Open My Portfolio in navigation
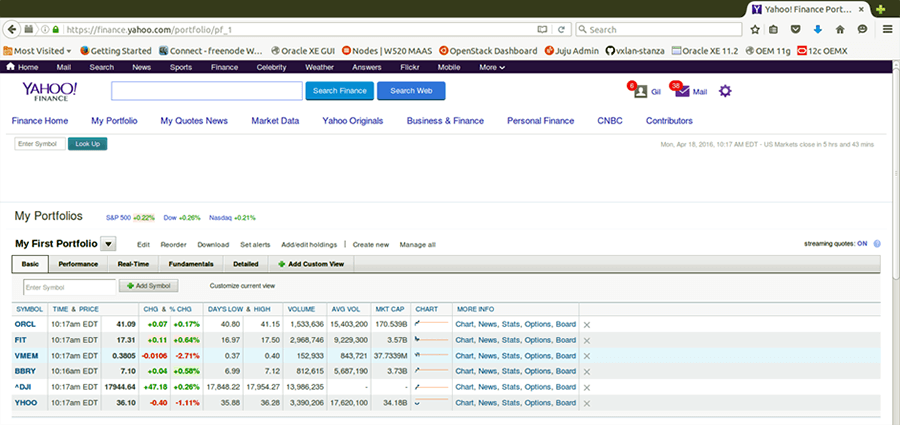Image resolution: width=900 pixels, height=425 pixels. tap(114, 121)
